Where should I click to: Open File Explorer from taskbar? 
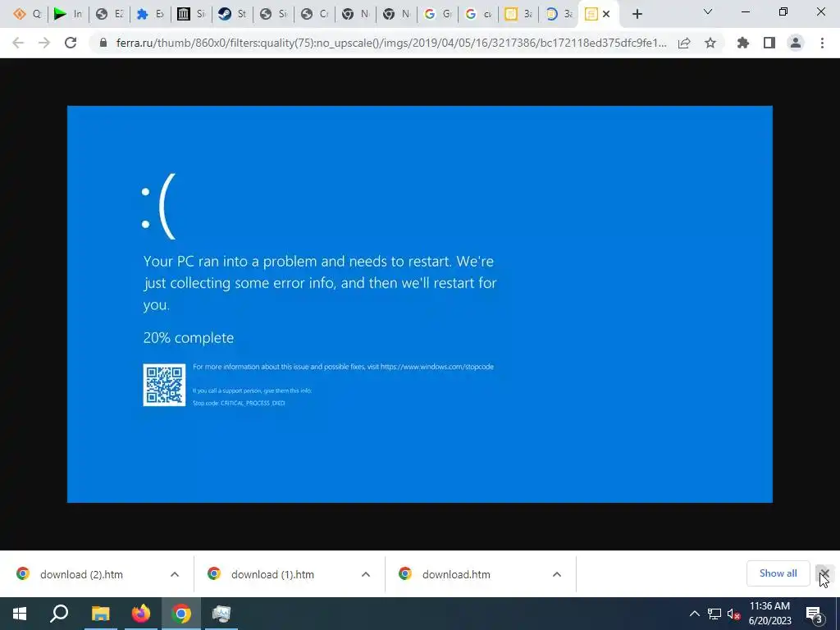[100, 614]
